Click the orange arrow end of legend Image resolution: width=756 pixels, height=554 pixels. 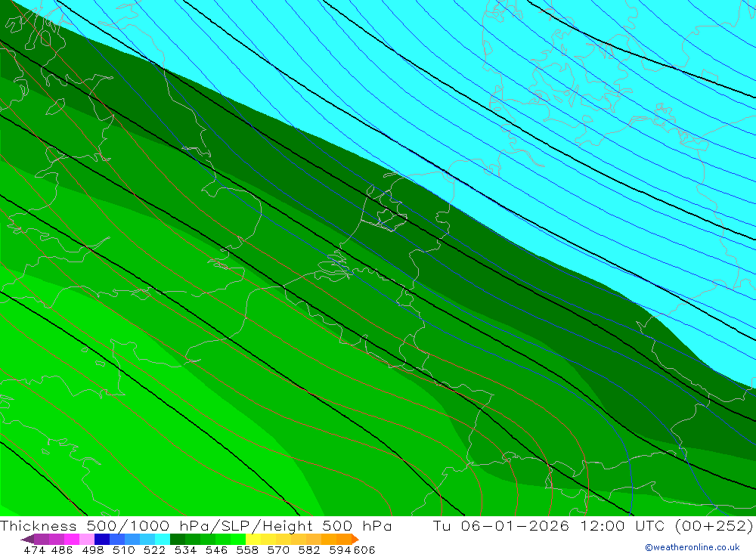(355, 539)
